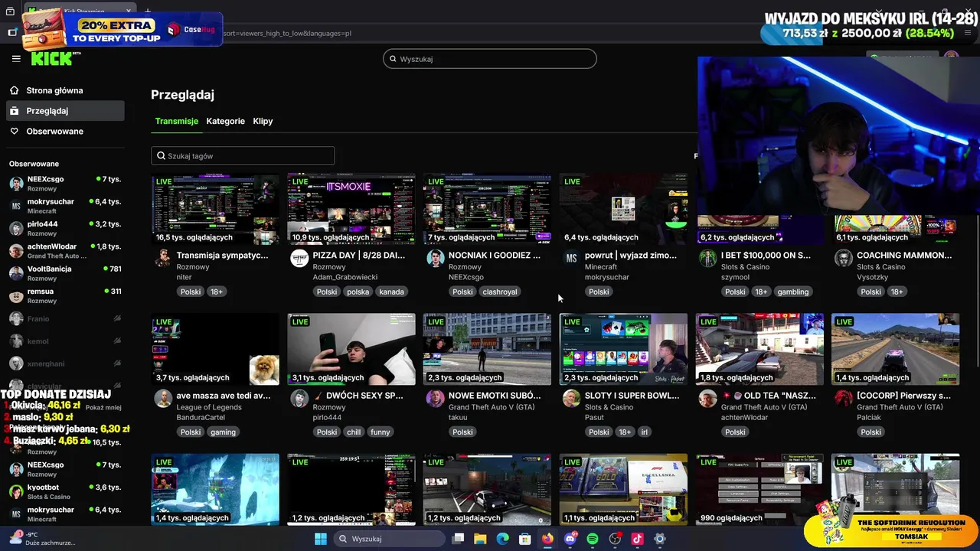Viewport: 980px width, 551px height.
Task: Open the [COCORP] Pierwszy s... stream thumbnail
Action: click(x=895, y=349)
